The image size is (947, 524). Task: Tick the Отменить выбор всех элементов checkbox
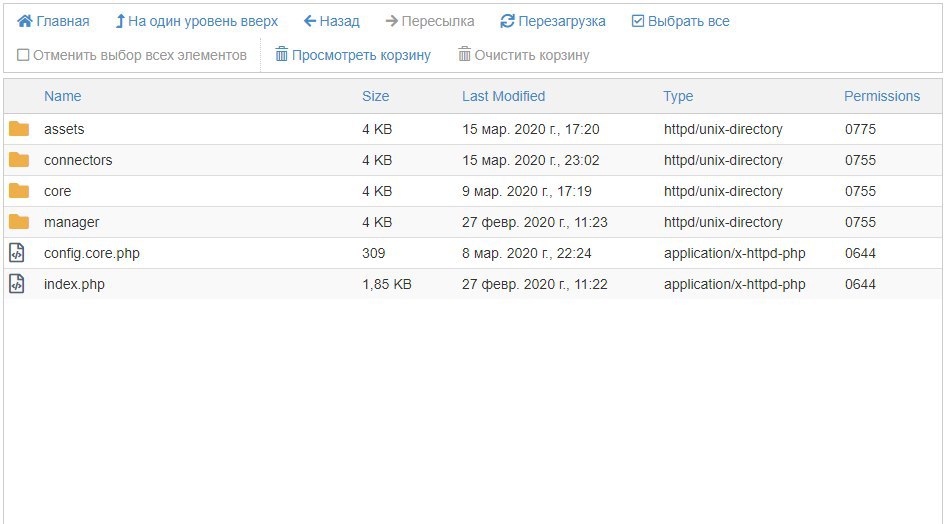tap(23, 55)
